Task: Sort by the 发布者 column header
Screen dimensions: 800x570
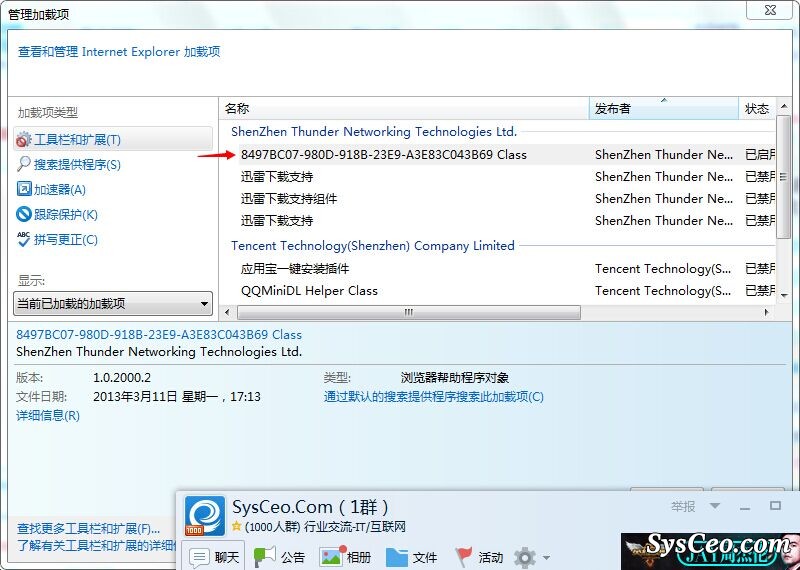Action: click(664, 108)
